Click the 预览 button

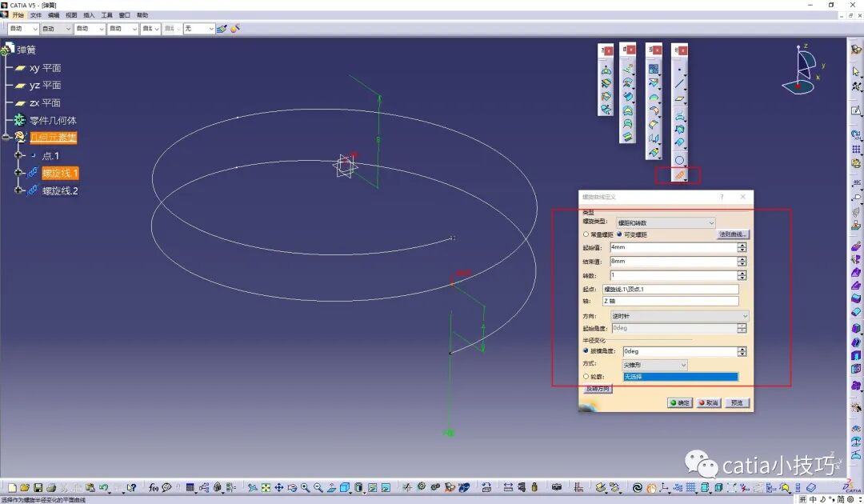[x=737, y=402]
